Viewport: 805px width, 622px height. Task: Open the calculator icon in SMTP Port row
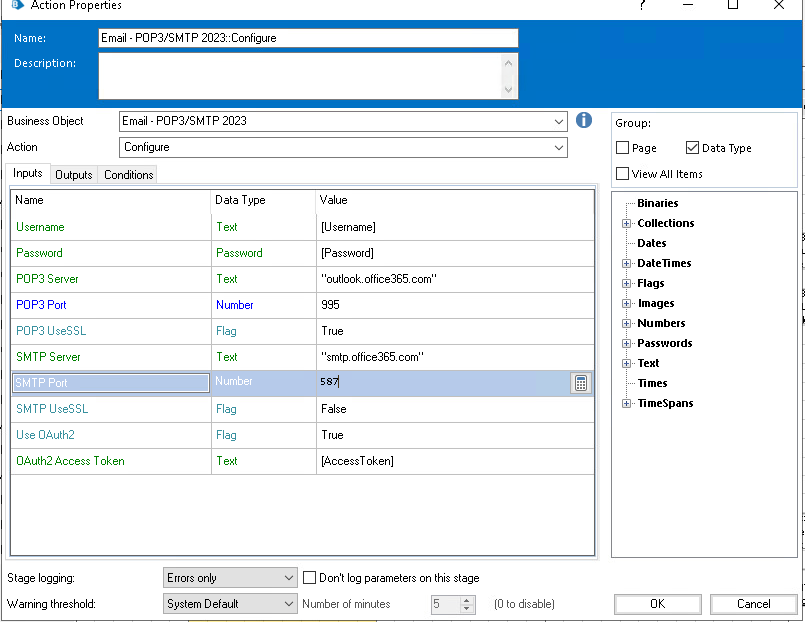580,383
